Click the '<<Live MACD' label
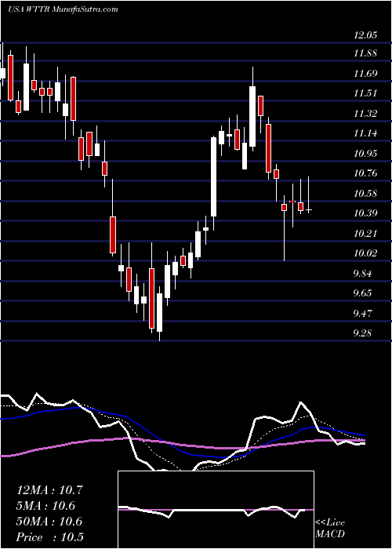The width and height of the screenshot is (392, 549). click(x=330, y=529)
